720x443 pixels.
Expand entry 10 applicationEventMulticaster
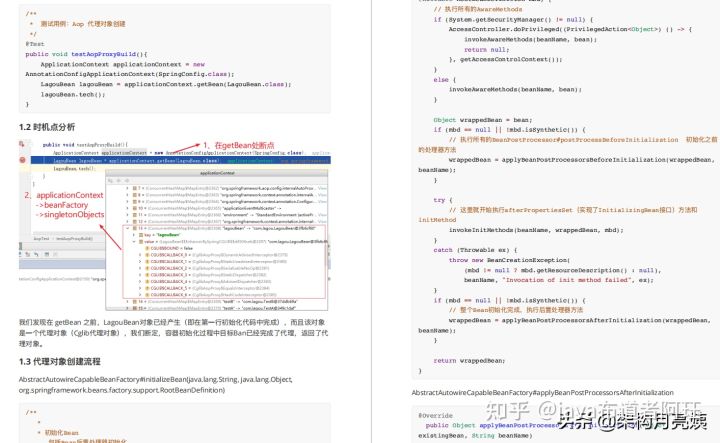tap(128, 208)
